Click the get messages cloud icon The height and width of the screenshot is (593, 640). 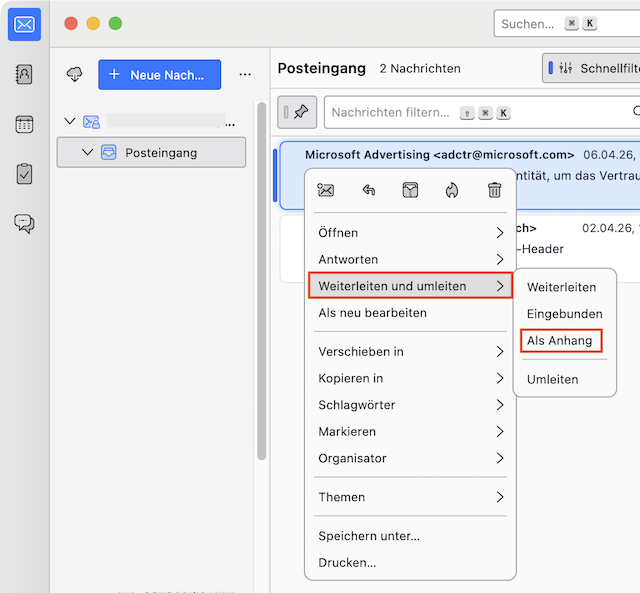[x=74, y=75]
